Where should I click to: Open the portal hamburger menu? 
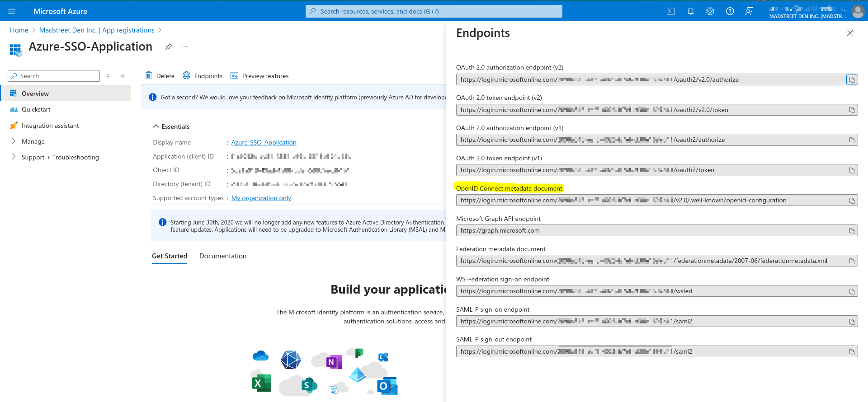(12, 11)
